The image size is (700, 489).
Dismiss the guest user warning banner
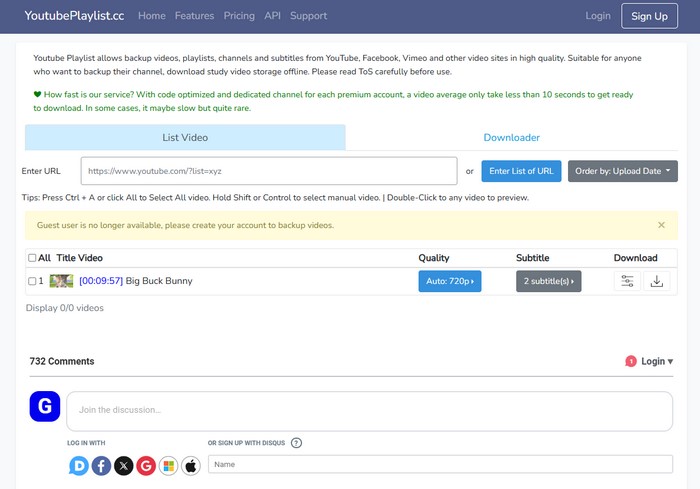pos(661,225)
